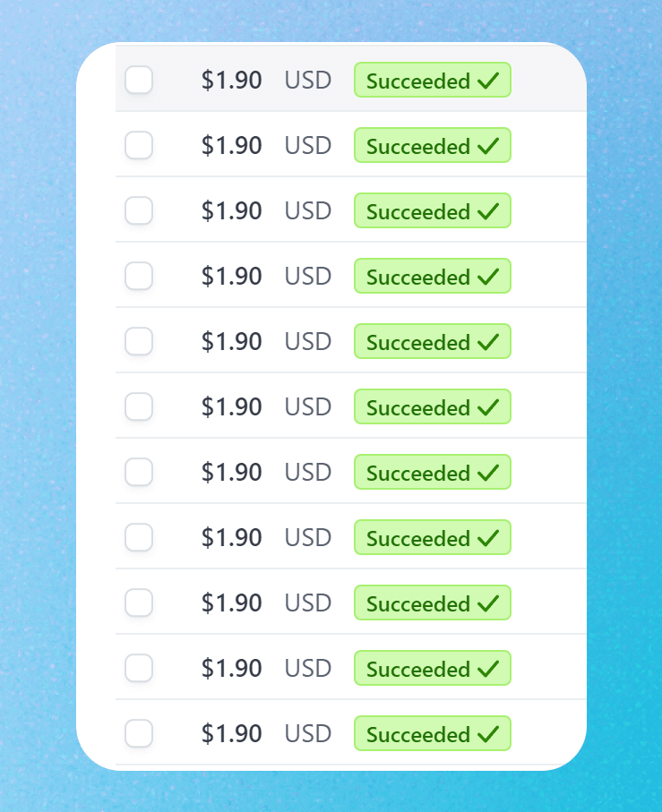Click the USD currency label in the eighth row

click(308, 538)
